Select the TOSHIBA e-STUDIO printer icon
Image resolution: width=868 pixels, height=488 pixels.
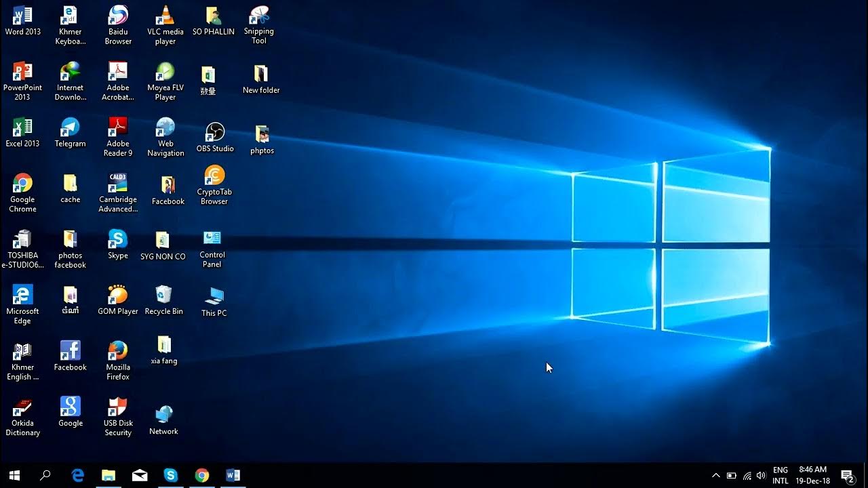[22, 249]
